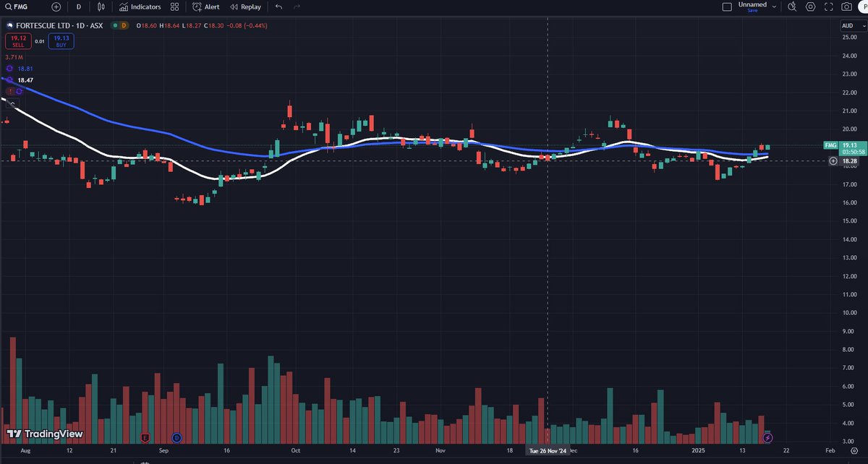Click the orange D delayed data badge
Viewport: 868px width, 464px height.
pyautogui.click(x=124, y=25)
